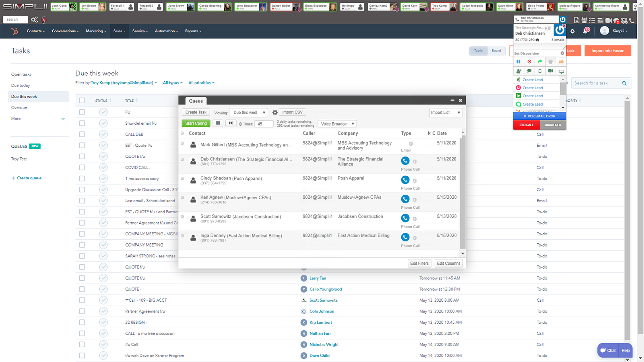This screenshot has width=644, height=362.
Task: Click the red record call icon
Action: coord(529,62)
